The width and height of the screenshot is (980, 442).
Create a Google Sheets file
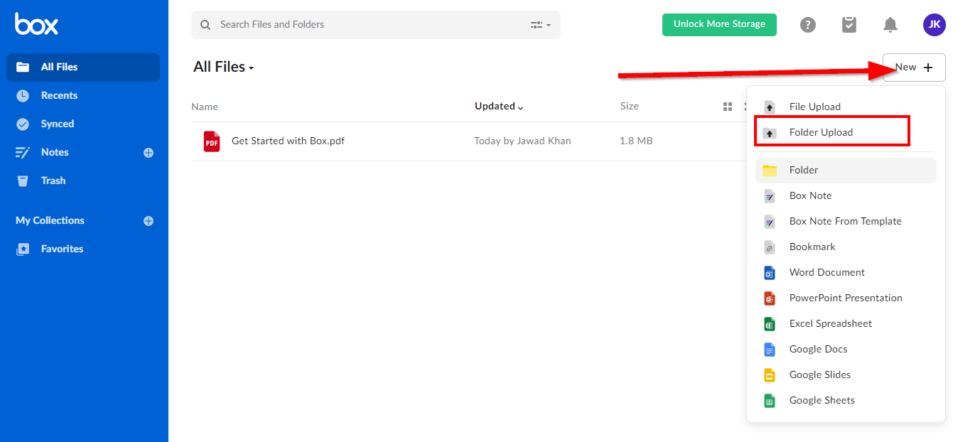click(x=846, y=401)
